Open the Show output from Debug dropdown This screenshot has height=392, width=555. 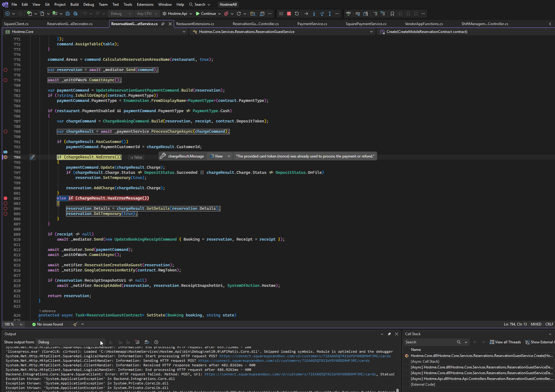pyautogui.click(x=70, y=342)
